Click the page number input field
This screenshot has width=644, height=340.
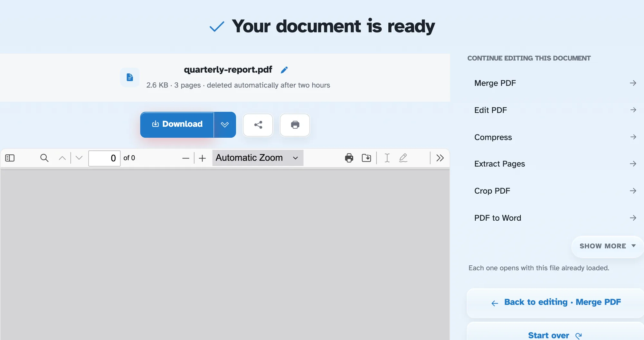(104, 158)
